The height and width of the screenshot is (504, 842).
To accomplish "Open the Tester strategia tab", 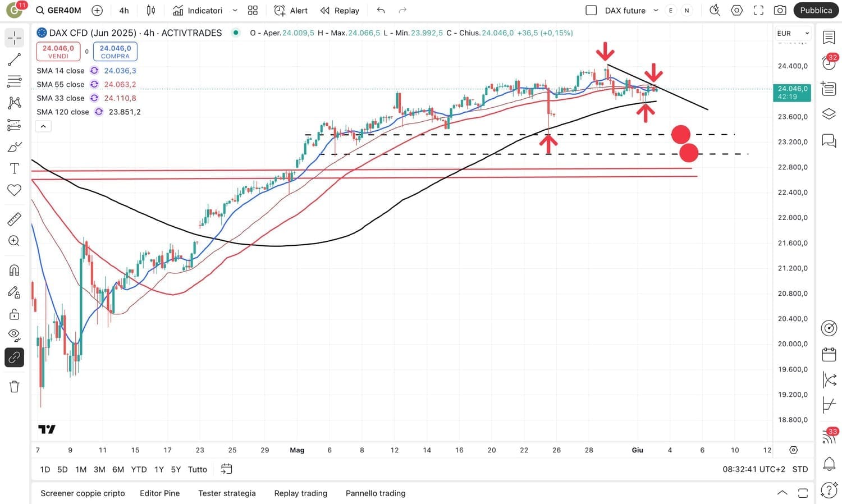I will 227,493.
